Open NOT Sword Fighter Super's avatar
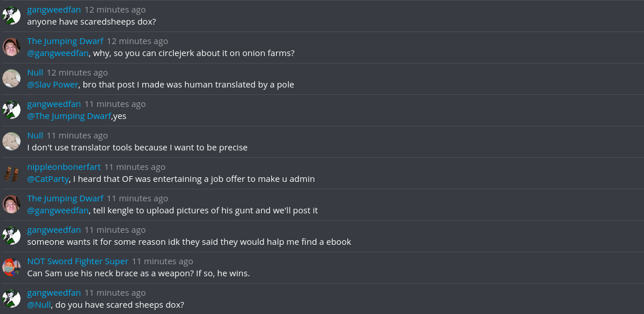644x314 pixels. pos(11,267)
